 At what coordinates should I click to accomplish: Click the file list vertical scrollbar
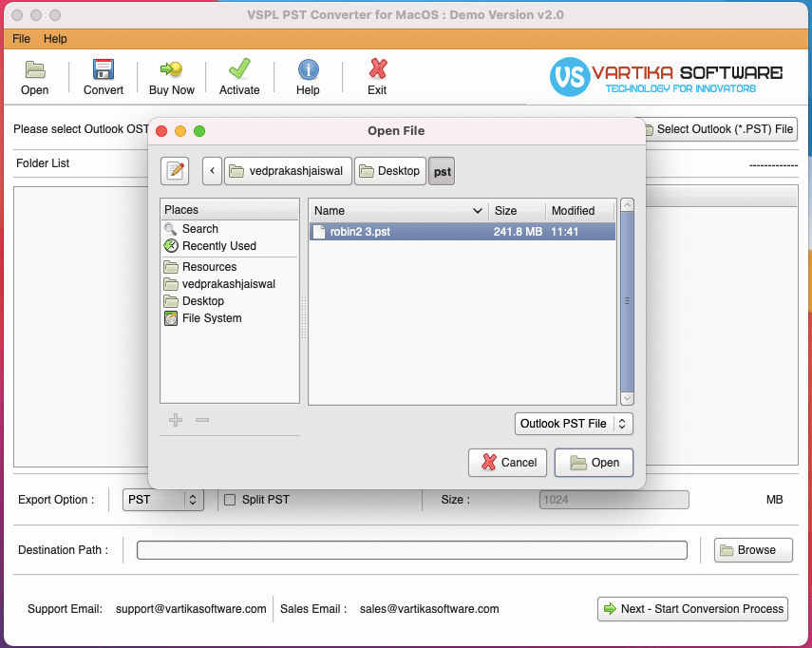(627, 301)
